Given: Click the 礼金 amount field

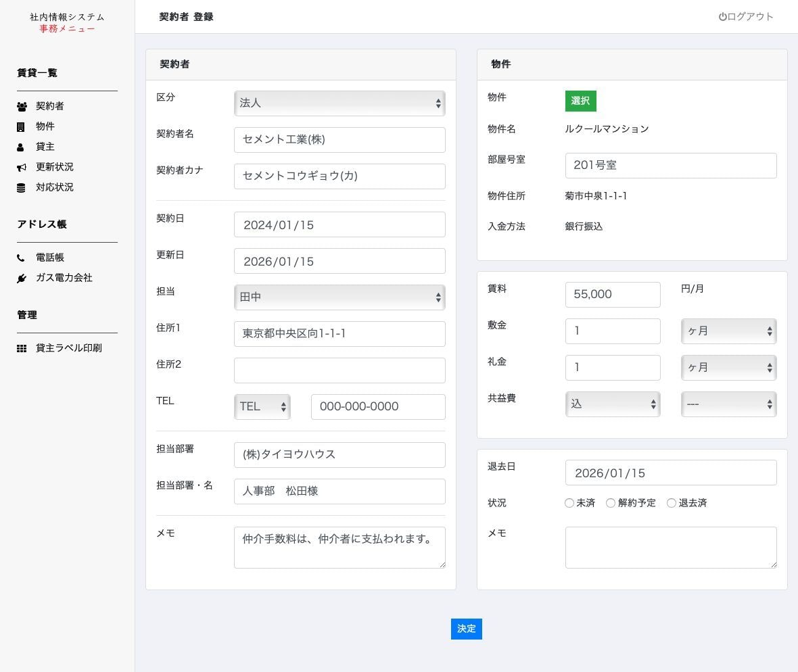Looking at the screenshot, I should pyautogui.click(x=613, y=368).
